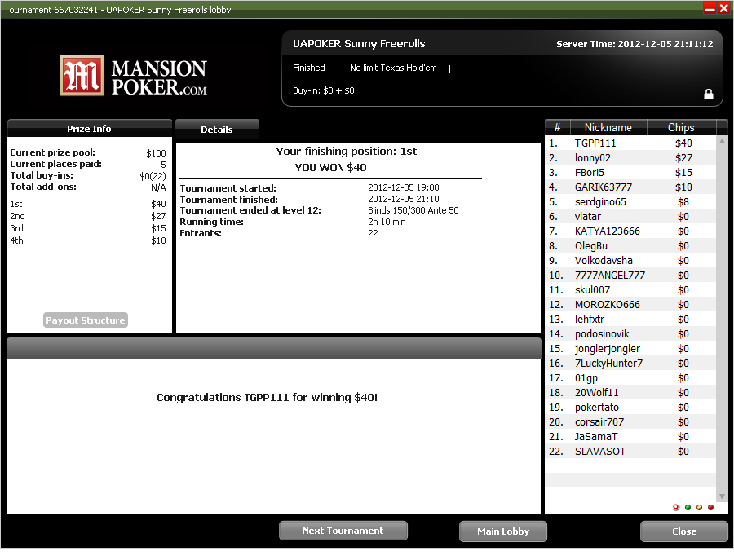Sort players by the Chips column header
734x560 pixels.
(681, 127)
